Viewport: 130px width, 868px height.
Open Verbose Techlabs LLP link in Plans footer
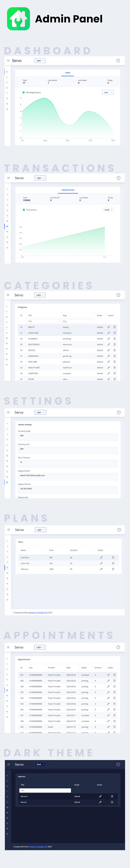[38, 613]
